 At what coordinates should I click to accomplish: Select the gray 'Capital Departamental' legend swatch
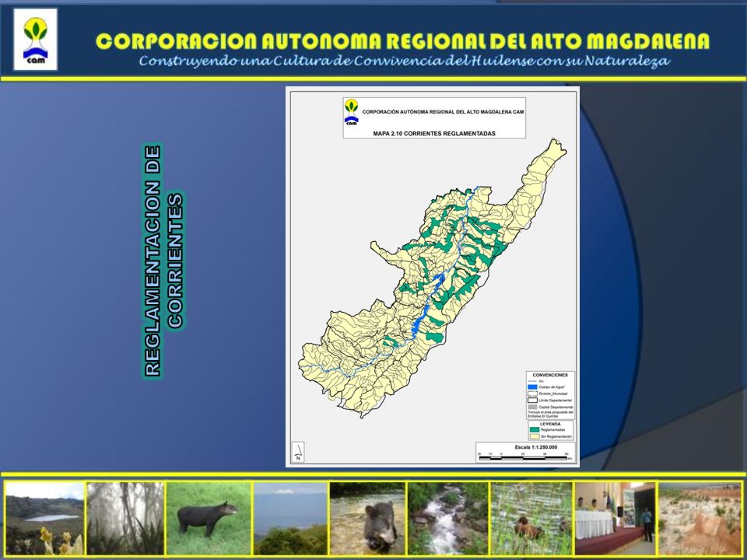tap(532, 407)
